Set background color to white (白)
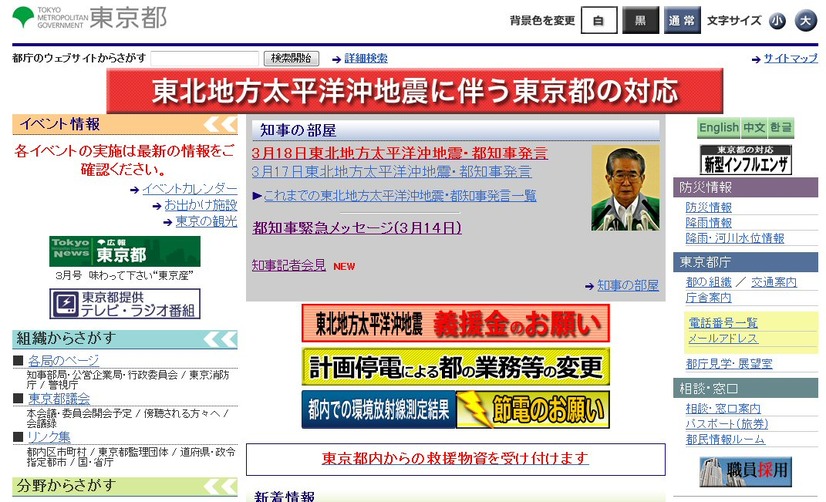The image size is (826, 502). [599, 21]
